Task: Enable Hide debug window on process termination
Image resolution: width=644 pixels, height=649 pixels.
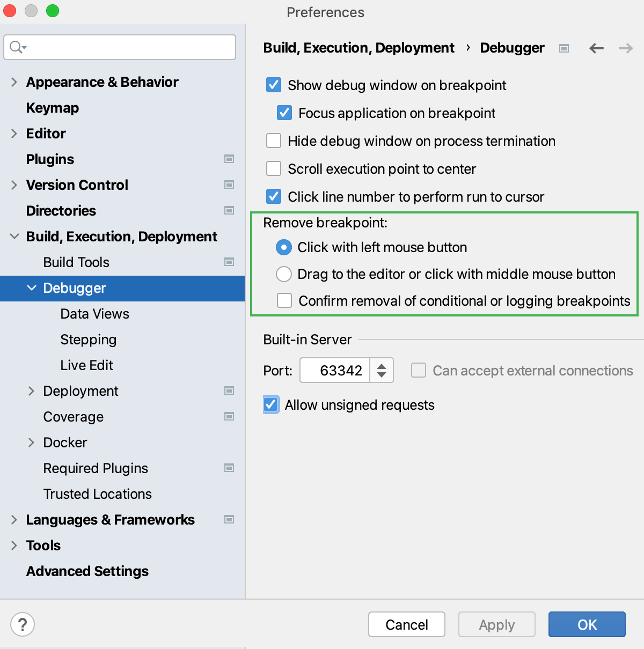Action: [x=274, y=141]
